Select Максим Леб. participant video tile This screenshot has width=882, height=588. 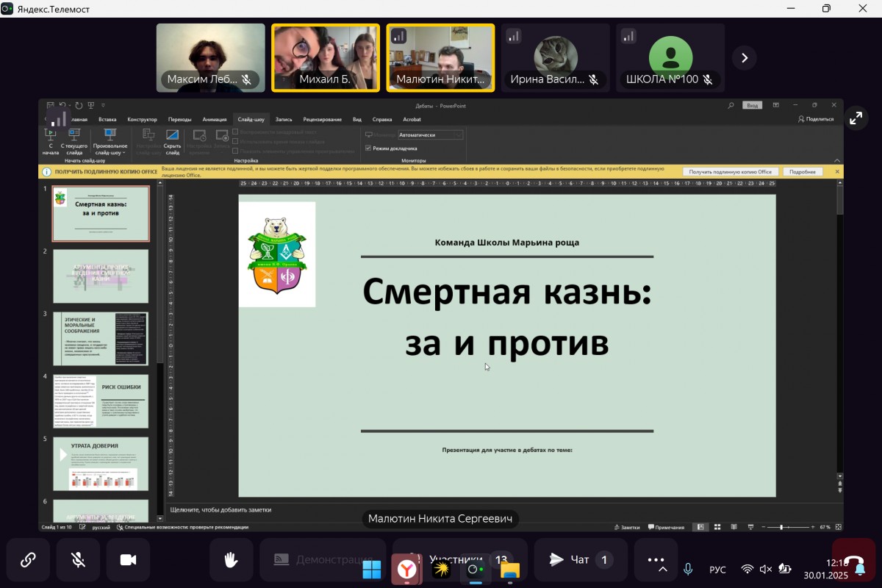[x=210, y=57]
